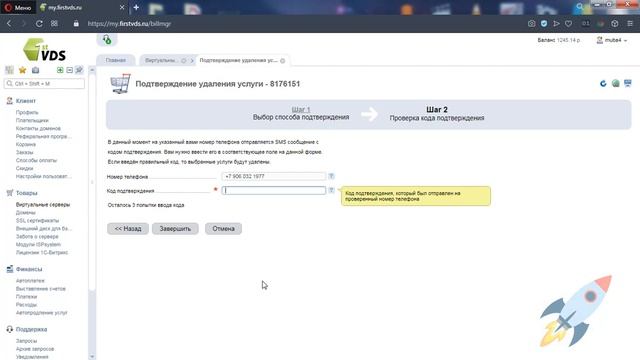Click the pin sidebar icon

pos(79,70)
